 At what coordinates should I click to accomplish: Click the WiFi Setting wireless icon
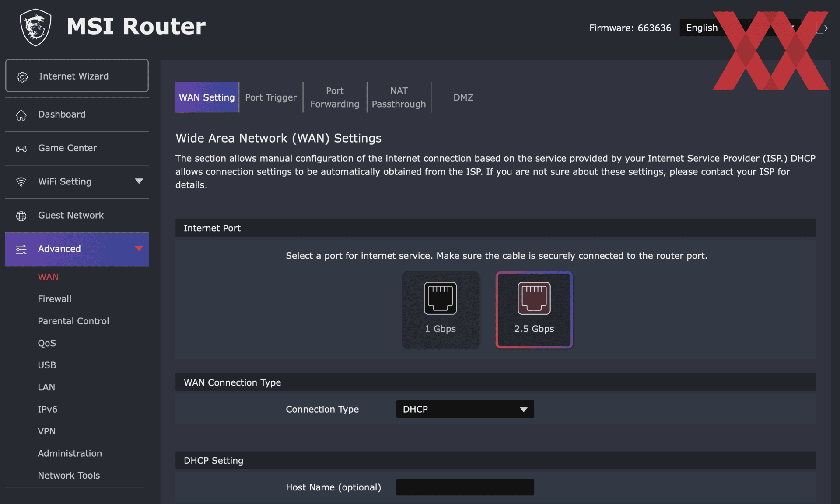[x=21, y=181]
